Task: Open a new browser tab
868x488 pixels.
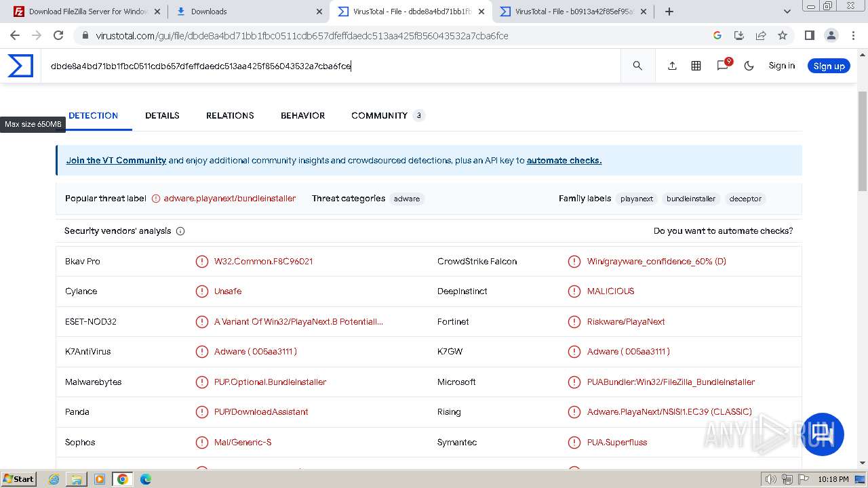Action: (669, 12)
